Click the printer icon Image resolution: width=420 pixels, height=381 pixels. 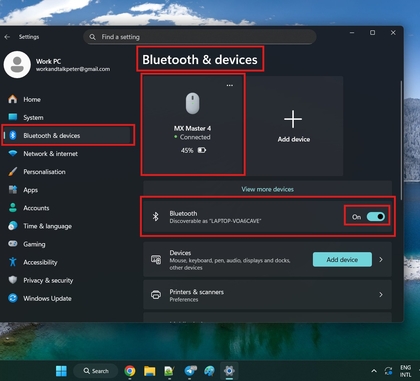156,295
